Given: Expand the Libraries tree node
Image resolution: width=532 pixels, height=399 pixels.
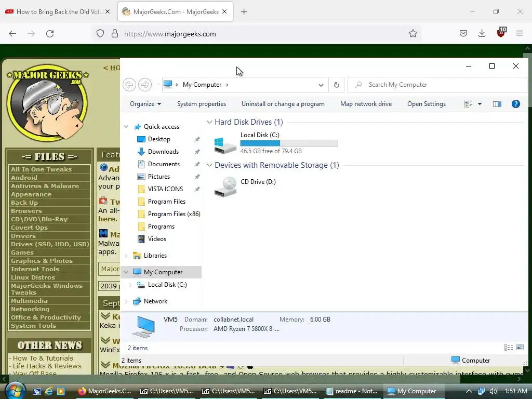Looking at the screenshot, I should pyautogui.click(x=126, y=256).
